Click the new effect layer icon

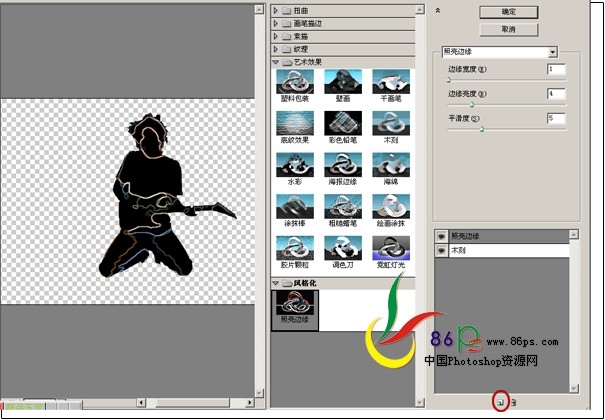pos(501,403)
